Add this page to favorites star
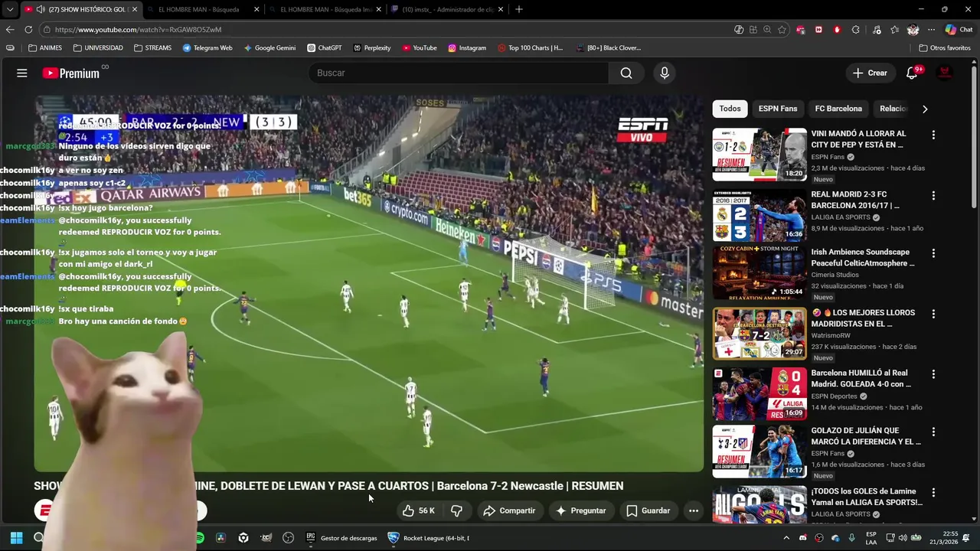 pyautogui.click(x=782, y=29)
